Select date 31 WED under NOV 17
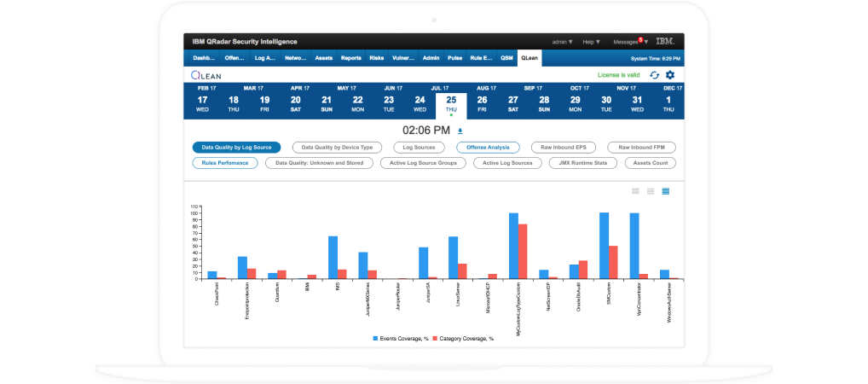 [637, 103]
